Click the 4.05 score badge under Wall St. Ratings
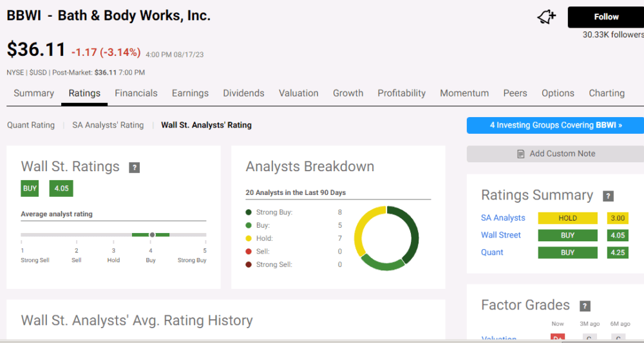 pos(61,189)
